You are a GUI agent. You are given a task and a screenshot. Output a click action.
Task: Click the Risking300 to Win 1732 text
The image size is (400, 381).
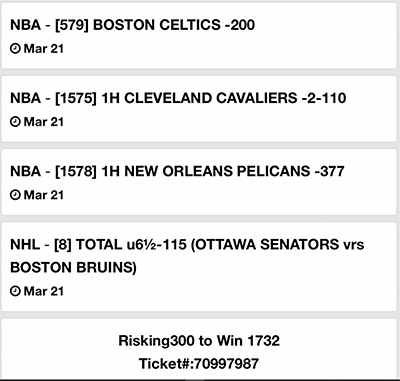199,341
